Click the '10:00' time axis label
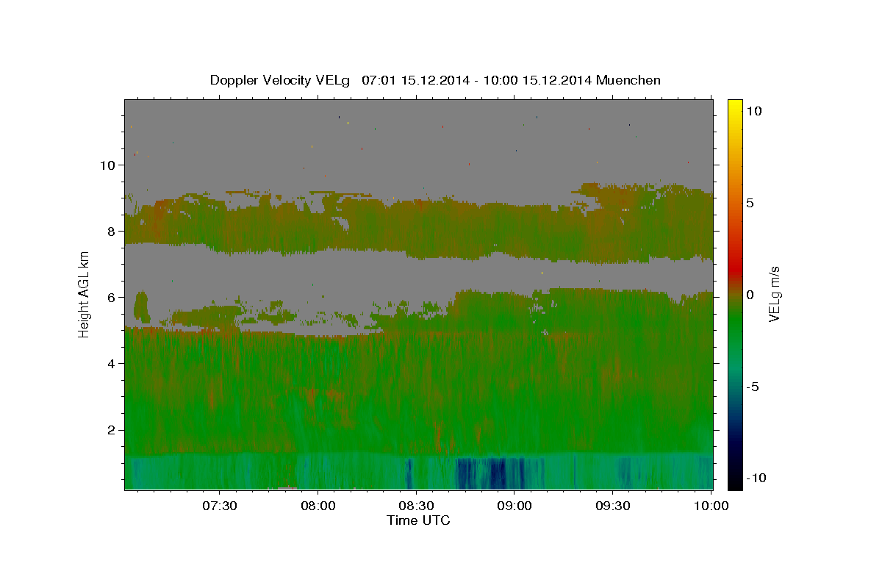The height and width of the screenshot is (588, 882). 711,506
